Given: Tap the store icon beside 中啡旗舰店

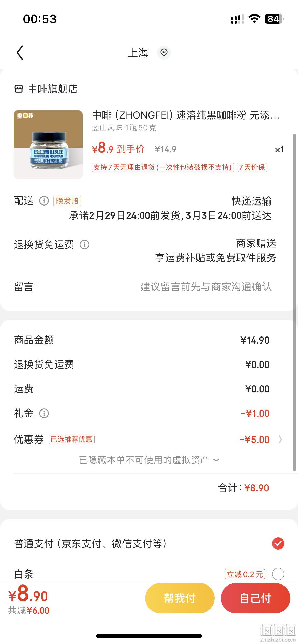Looking at the screenshot, I should click(x=19, y=89).
